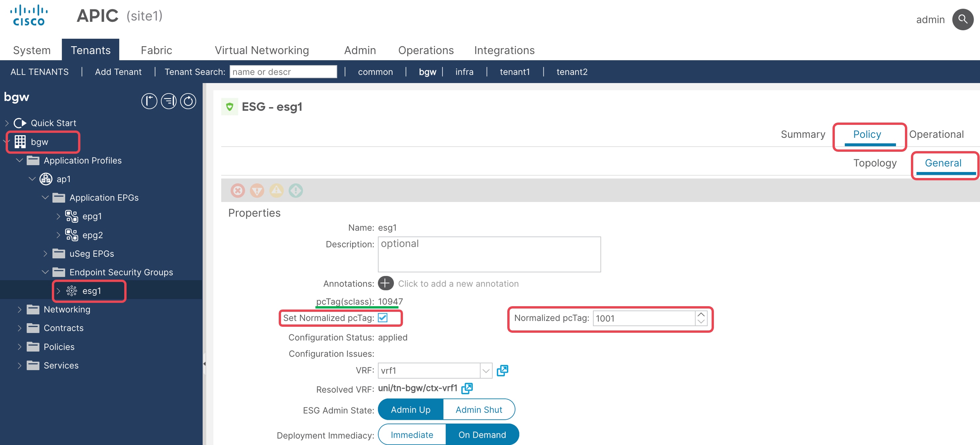
Task: Switch to the Operational tab
Action: [936, 134]
